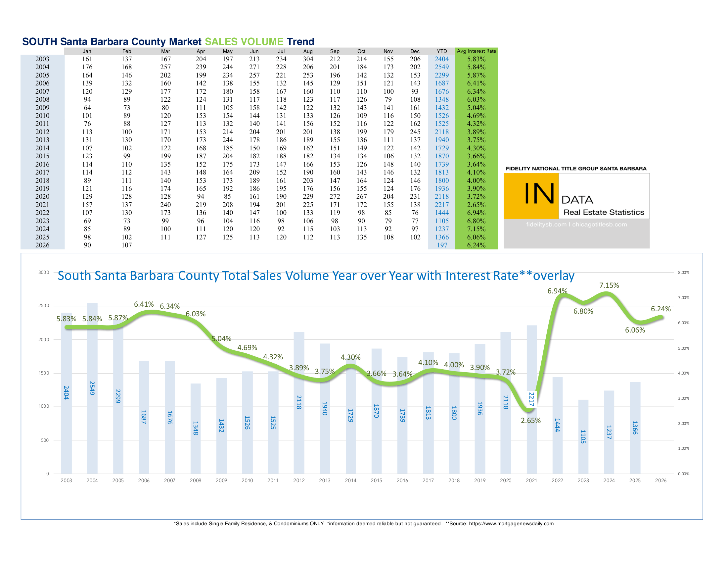The width and height of the screenshot is (728, 563).
Task: Select the 2021 YTD value 2217 in the table
Action: click(441, 204)
